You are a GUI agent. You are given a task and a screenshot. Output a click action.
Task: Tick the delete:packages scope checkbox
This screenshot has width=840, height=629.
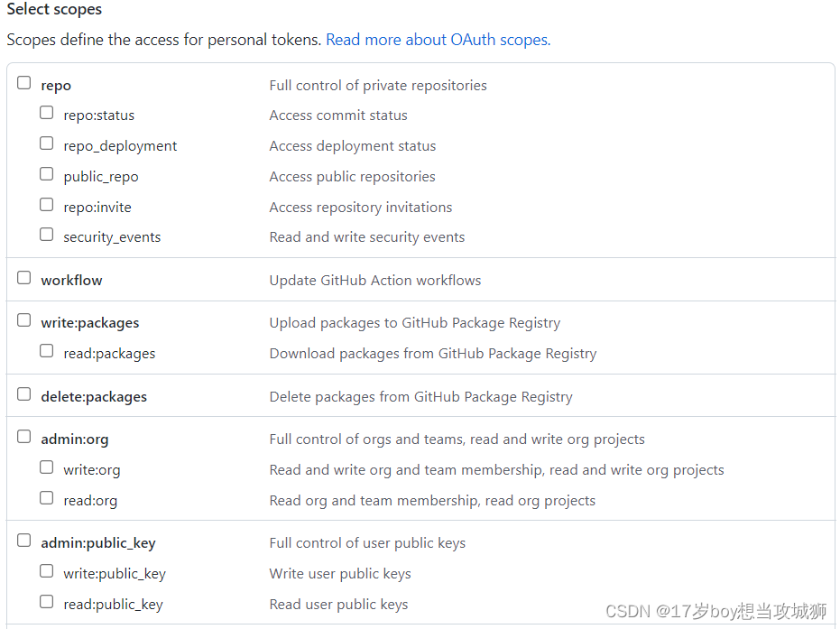click(x=24, y=394)
